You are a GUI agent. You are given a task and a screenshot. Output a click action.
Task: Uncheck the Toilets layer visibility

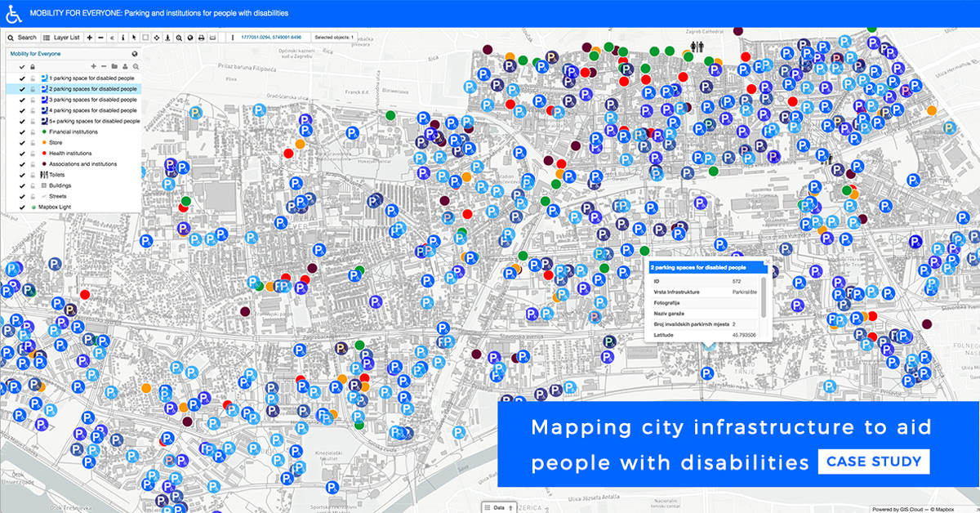[22, 175]
